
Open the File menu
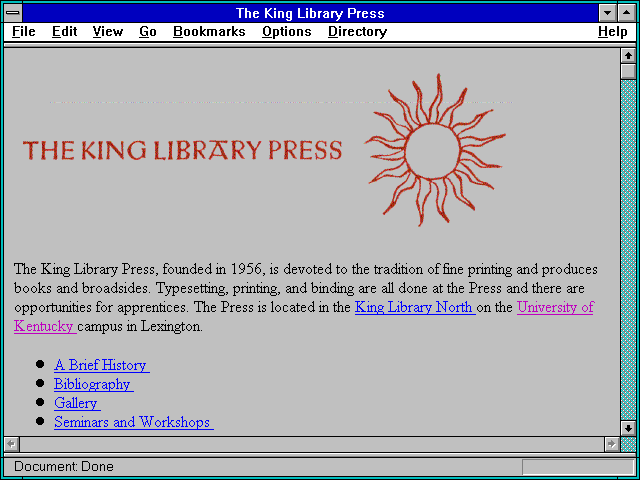pyautogui.click(x=24, y=32)
